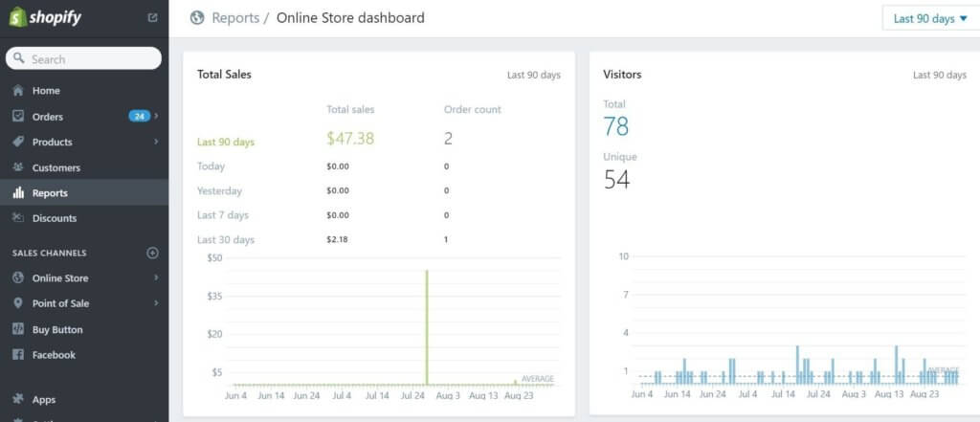Click the Shopify logo in sidebar
The image size is (980, 422).
pos(46,17)
